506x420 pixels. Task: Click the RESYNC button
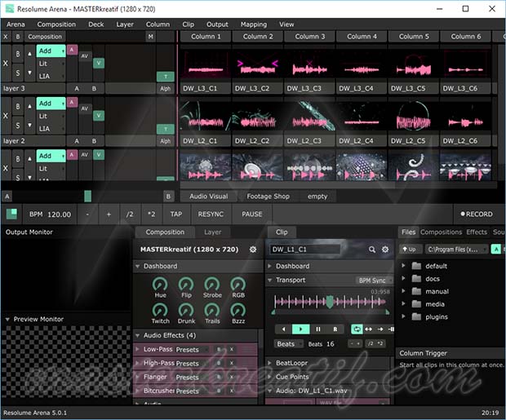click(x=211, y=214)
